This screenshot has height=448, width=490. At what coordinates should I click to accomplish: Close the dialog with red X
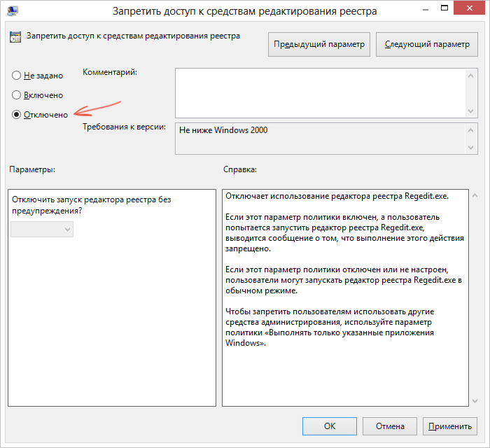[470, 8]
